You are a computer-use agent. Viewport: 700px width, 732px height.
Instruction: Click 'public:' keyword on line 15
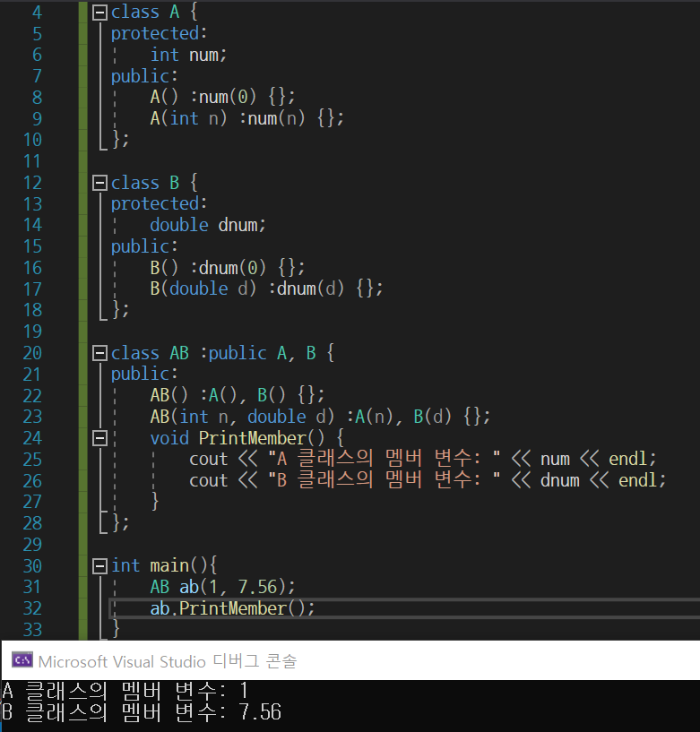coord(144,246)
